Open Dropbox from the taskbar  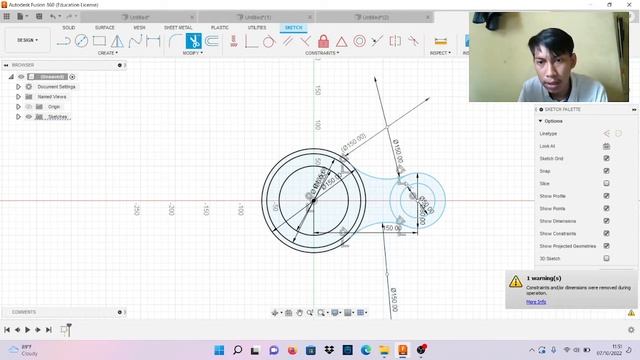coord(329,350)
